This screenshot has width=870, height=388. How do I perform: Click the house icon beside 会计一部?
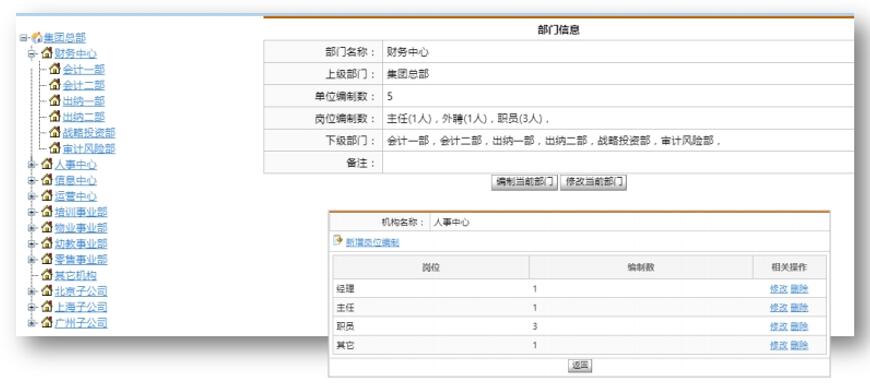(x=54, y=69)
